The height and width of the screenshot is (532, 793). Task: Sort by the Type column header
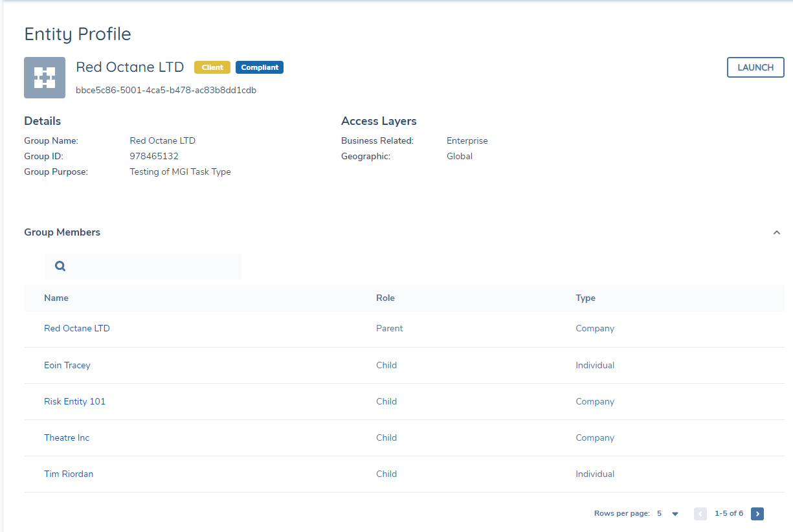click(x=585, y=298)
